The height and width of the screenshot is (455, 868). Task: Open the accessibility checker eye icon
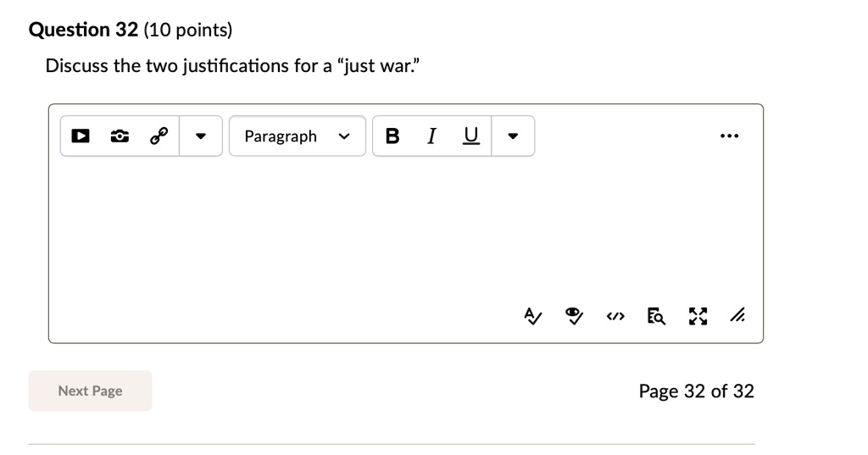tap(574, 316)
